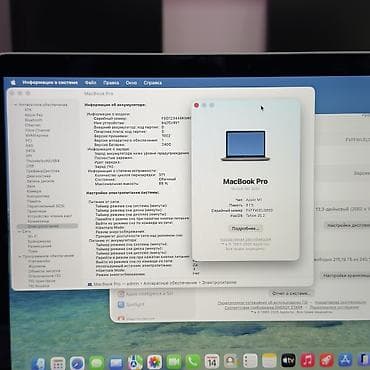Open Mail from the Dock
This screenshot has height=370, width=370.
pos(116,363)
